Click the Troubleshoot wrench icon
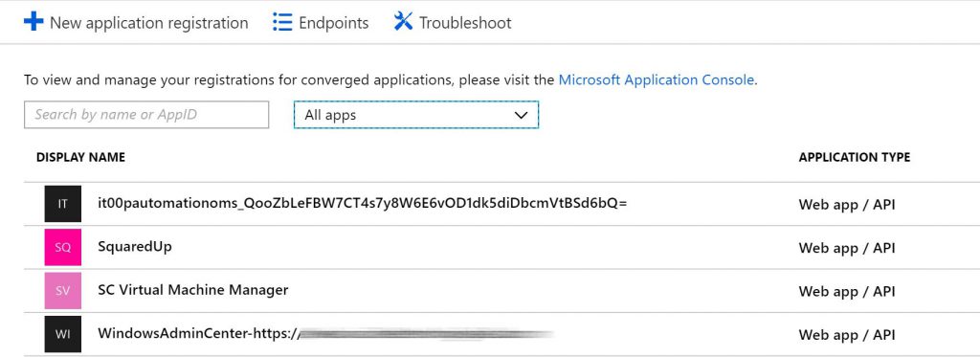 (403, 22)
